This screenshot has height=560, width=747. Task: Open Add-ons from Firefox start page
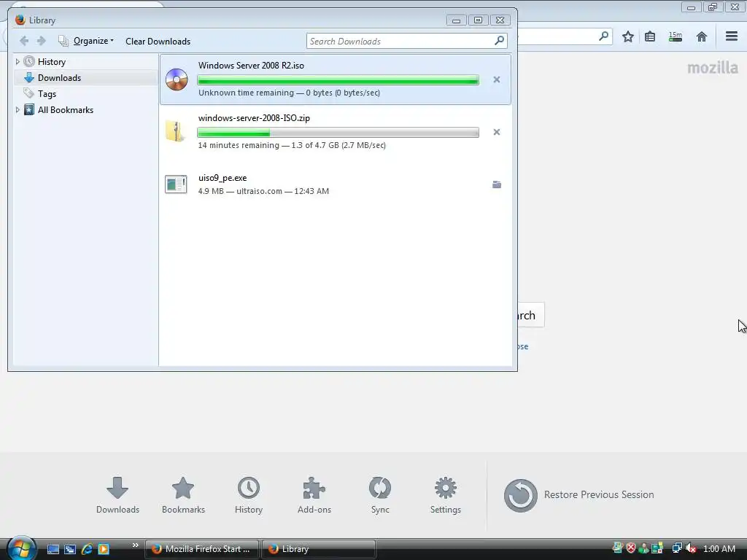(314, 495)
